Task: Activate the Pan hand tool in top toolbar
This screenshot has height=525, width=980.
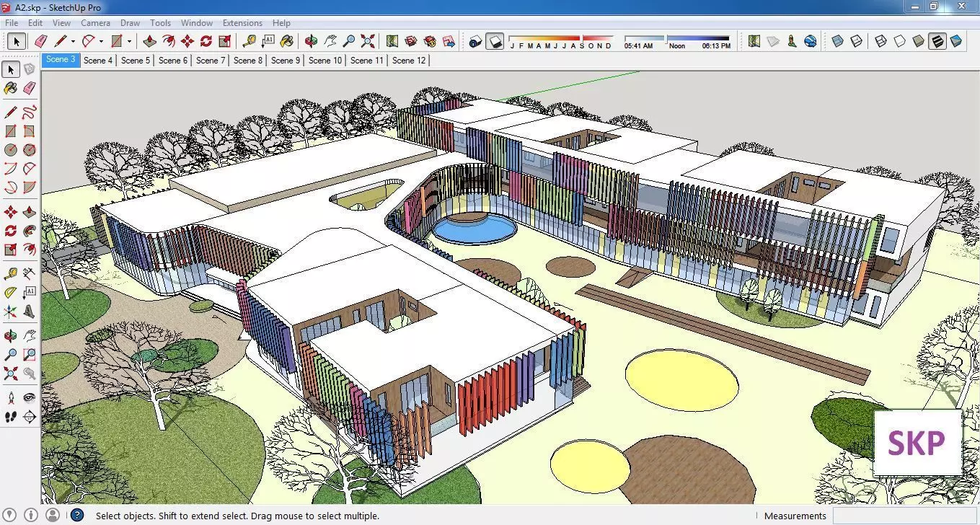Action: click(330, 41)
